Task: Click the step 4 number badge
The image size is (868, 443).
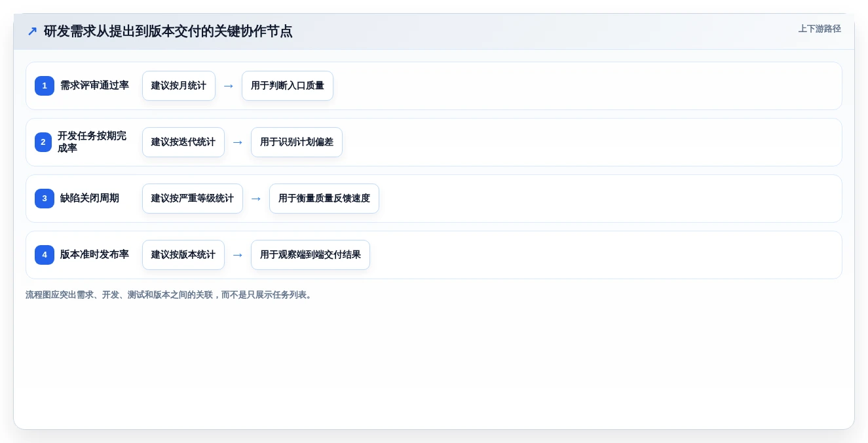Action: (x=45, y=255)
